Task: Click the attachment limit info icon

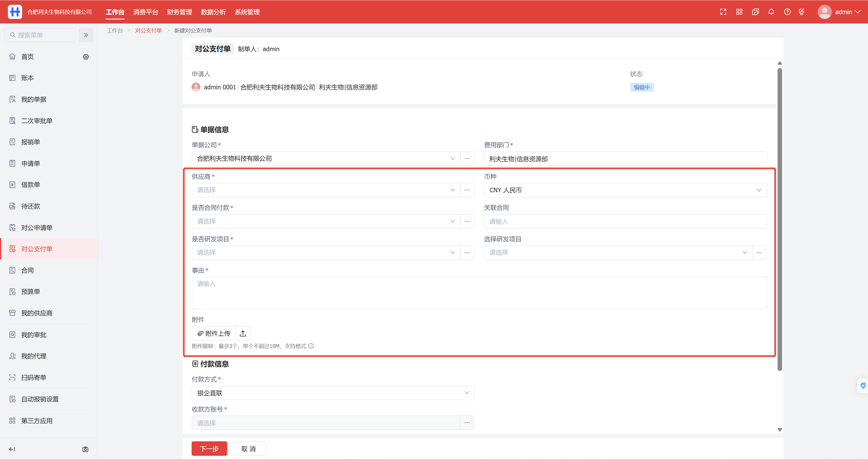Action: [x=311, y=346]
